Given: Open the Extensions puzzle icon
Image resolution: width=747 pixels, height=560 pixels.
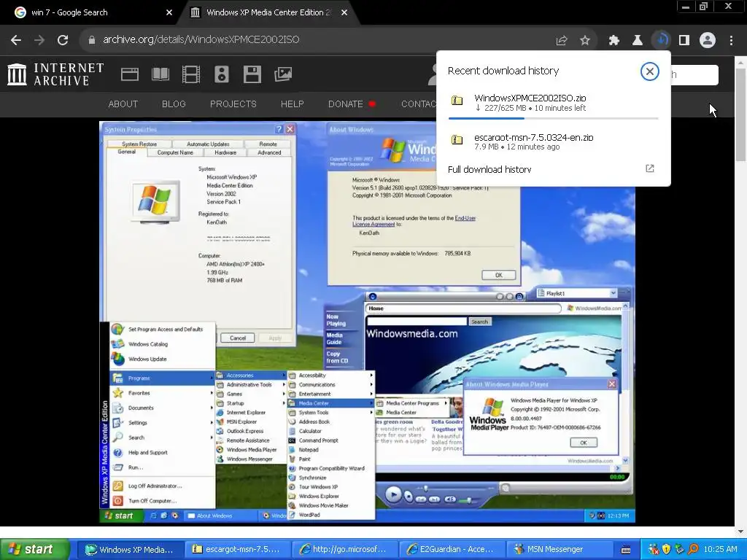Looking at the screenshot, I should click(614, 41).
